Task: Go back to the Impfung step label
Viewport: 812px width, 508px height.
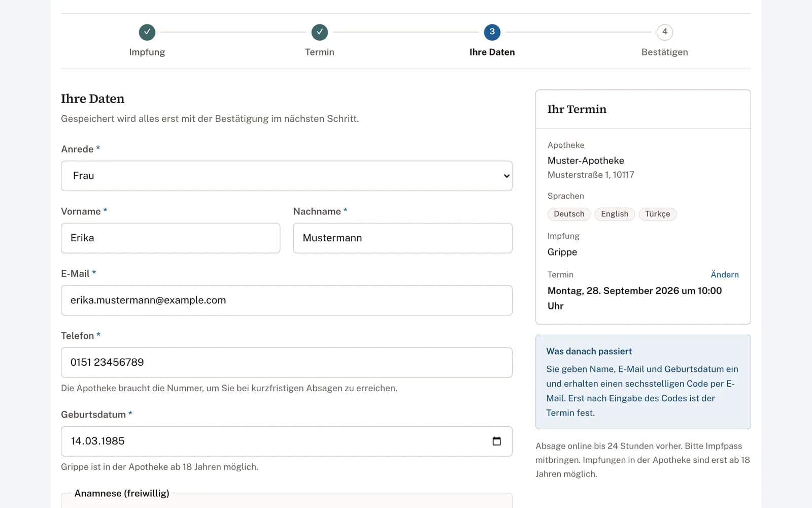Action: [x=147, y=52]
